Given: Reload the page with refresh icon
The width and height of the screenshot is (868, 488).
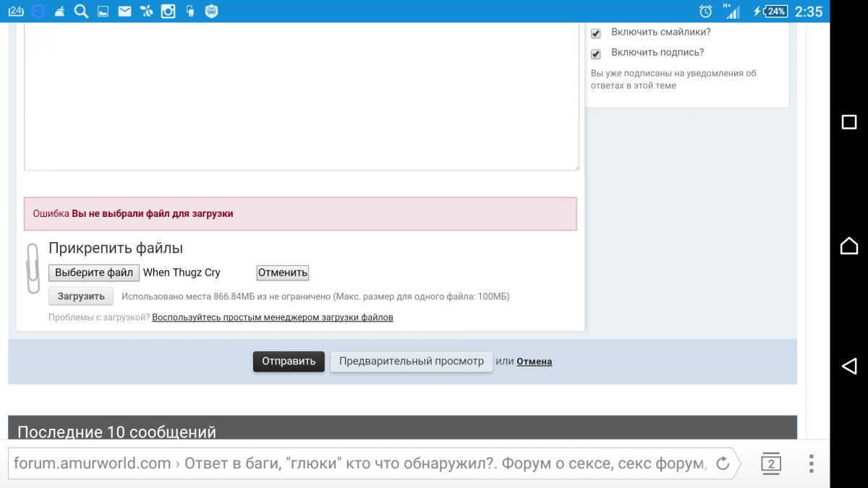Looking at the screenshot, I should (721, 463).
